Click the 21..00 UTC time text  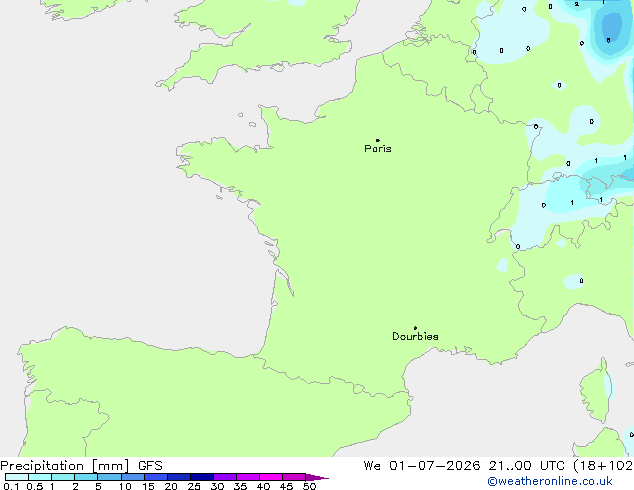click(x=526, y=466)
